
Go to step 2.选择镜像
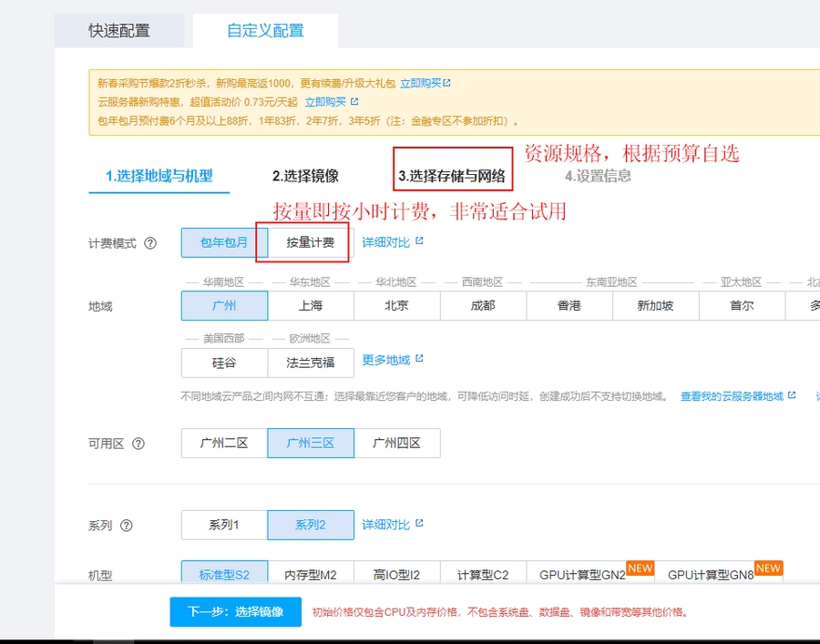pos(305,176)
